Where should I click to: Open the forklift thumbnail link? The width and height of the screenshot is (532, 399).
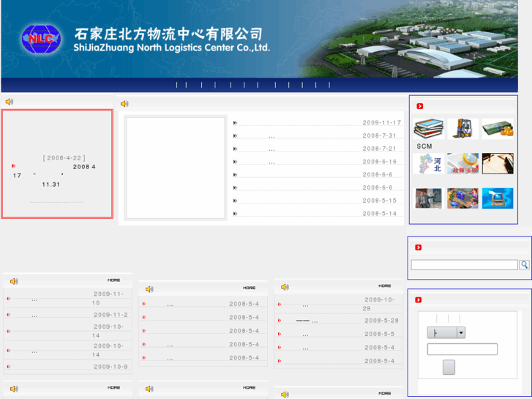(463, 129)
